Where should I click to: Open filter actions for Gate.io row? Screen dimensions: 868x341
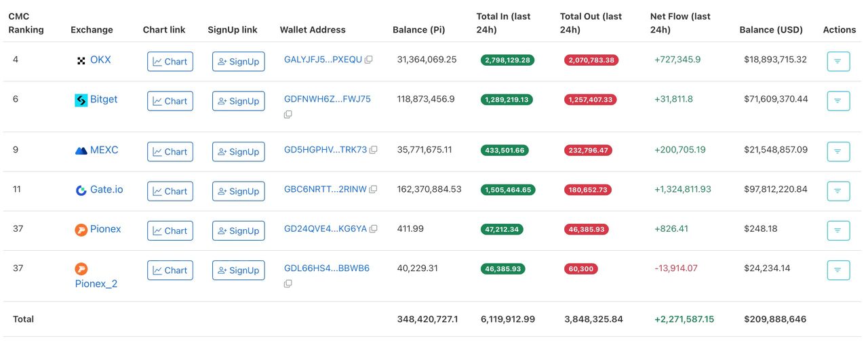pos(838,191)
